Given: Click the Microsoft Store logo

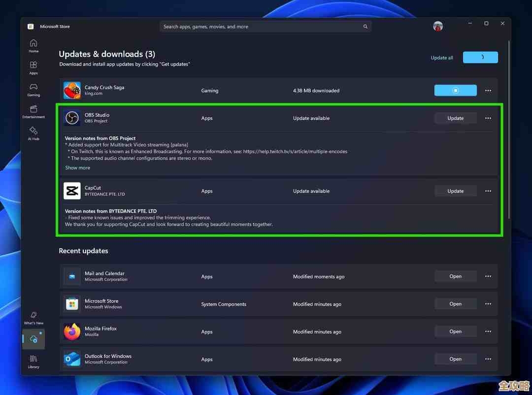Looking at the screenshot, I should click(x=31, y=26).
